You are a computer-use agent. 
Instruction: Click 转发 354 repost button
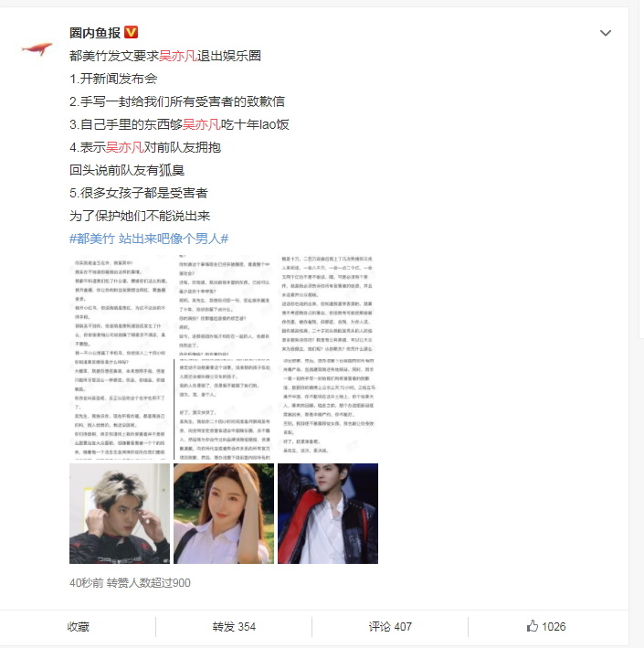point(234,626)
